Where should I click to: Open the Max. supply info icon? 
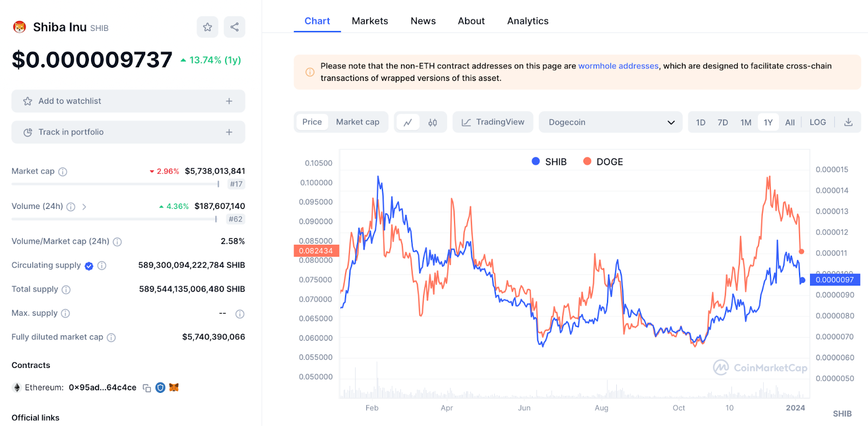66,314
